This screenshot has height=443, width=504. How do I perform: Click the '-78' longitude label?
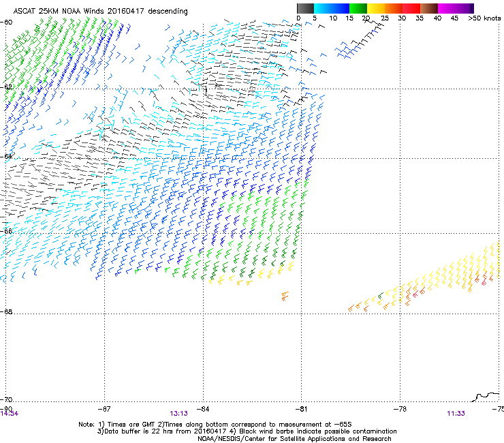point(400,409)
